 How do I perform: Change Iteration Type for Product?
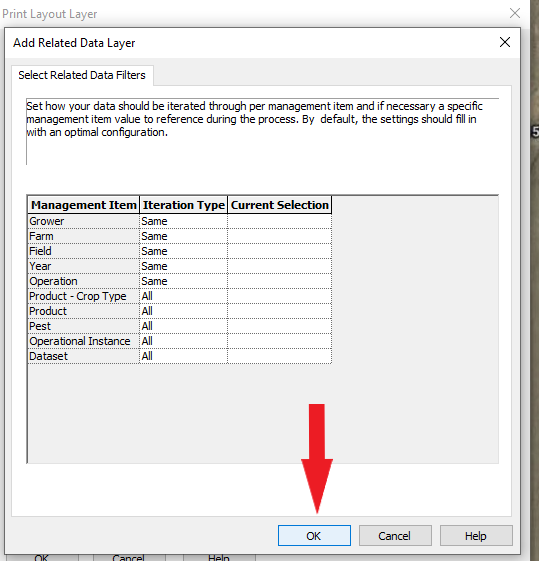coord(183,311)
